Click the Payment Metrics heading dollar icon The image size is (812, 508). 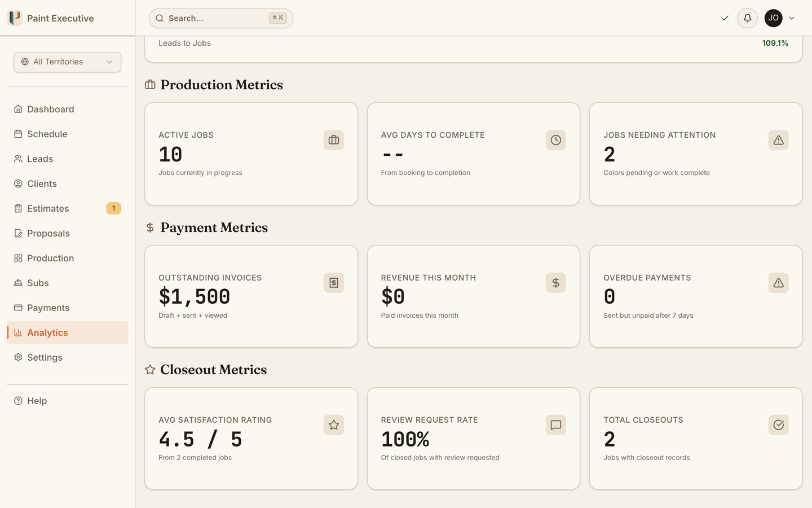[x=150, y=227]
